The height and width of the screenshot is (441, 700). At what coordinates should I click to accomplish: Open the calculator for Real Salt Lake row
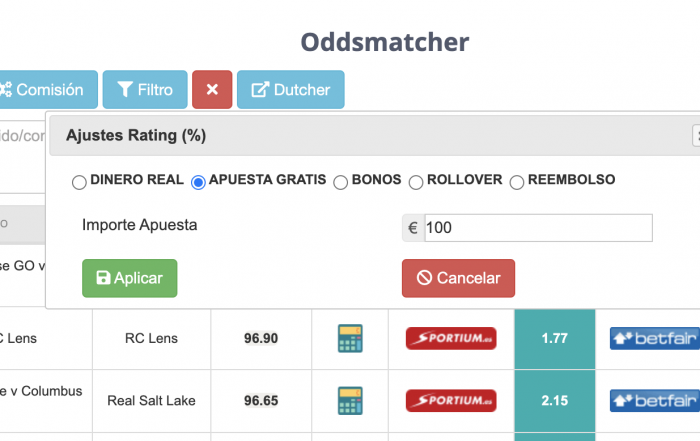click(350, 400)
